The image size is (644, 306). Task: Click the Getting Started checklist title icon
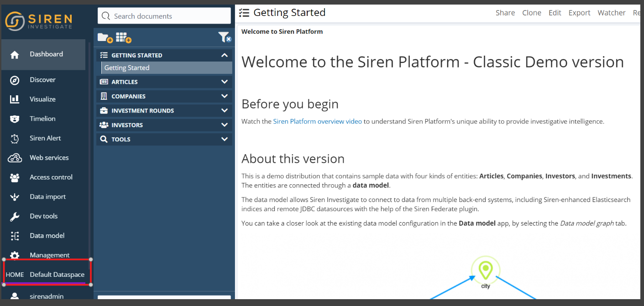244,13
